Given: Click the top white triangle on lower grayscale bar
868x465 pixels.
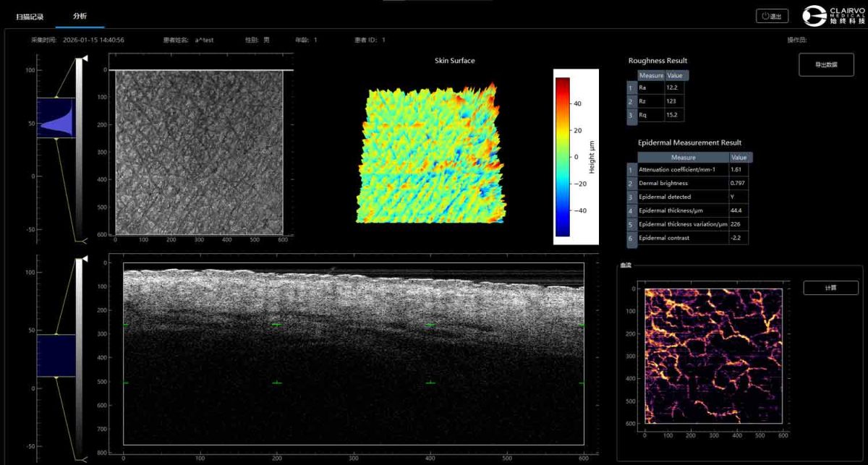Looking at the screenshot, I should (x=85, y=258).
